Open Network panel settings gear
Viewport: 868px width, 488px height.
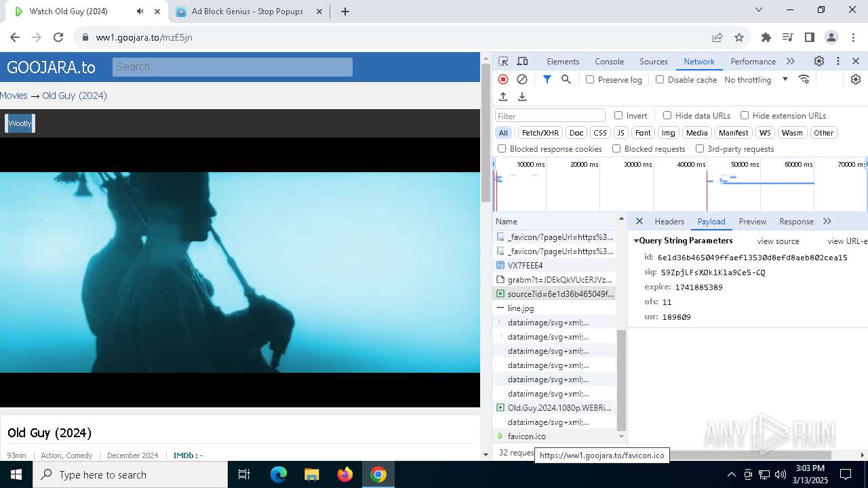click(856, 79)
